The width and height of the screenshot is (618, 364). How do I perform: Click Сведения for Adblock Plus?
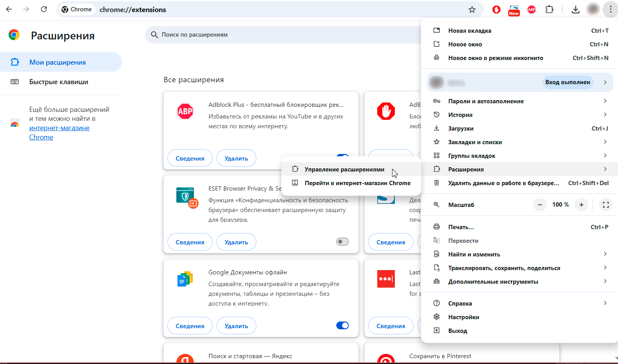(x=190, y=158)
